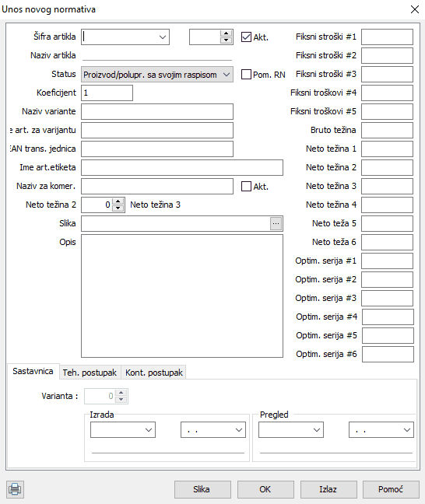Focus the Optim. serija #4 field
This screenshot has width=425, height=504.
[x=388, y=317]
